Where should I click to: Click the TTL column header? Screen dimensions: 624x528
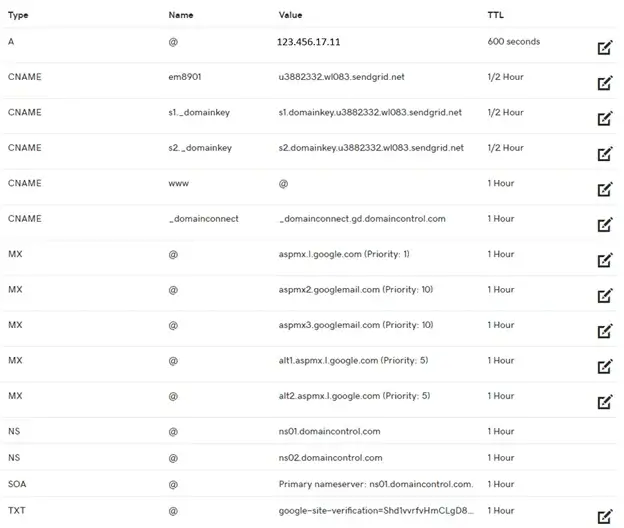(495, 15)
